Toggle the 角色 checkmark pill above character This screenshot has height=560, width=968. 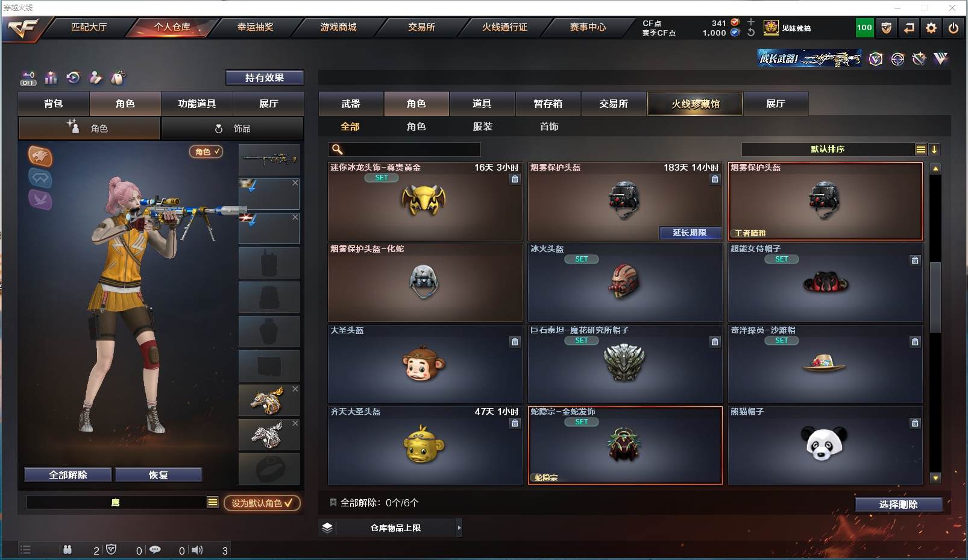click(x=206, y=151)
